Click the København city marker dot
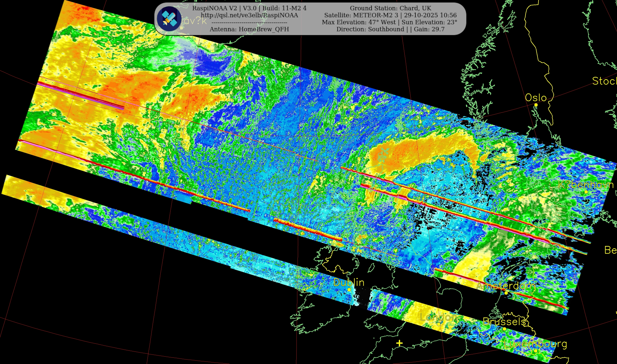617x364 pixels. [x=586, y=192]
